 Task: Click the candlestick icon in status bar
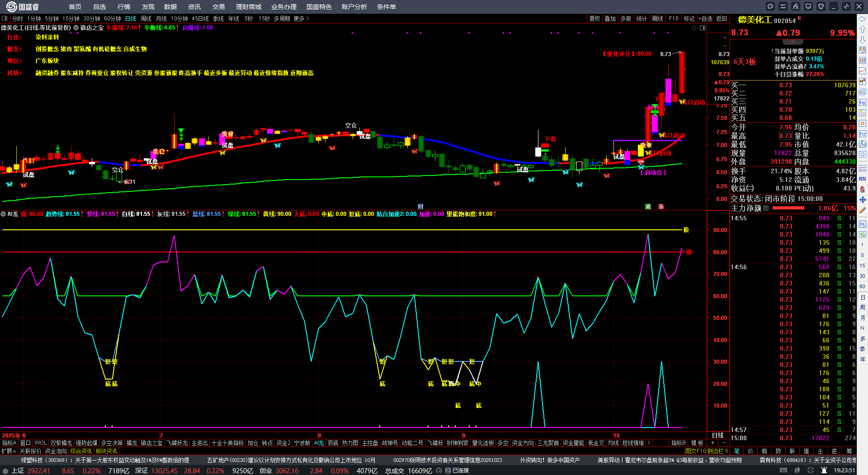click(x=797, y=470)
